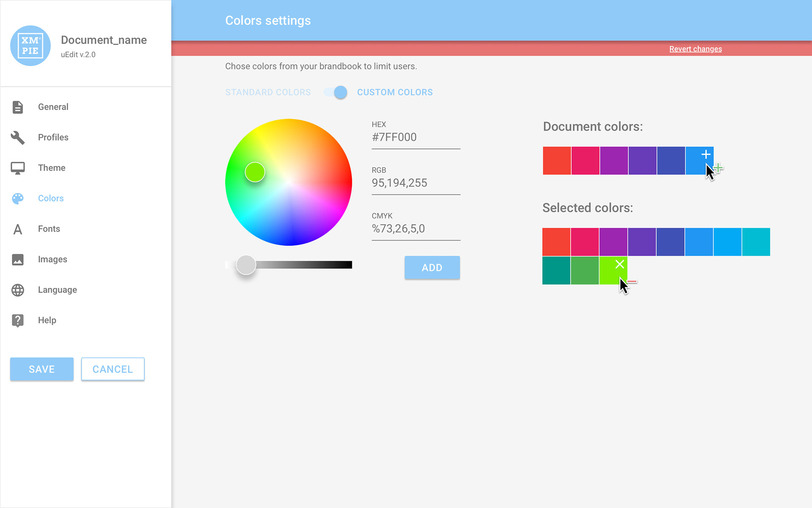Click the Document colors heading
The height and width of the screenshot is (508, 812).
(x=593, y=127)
